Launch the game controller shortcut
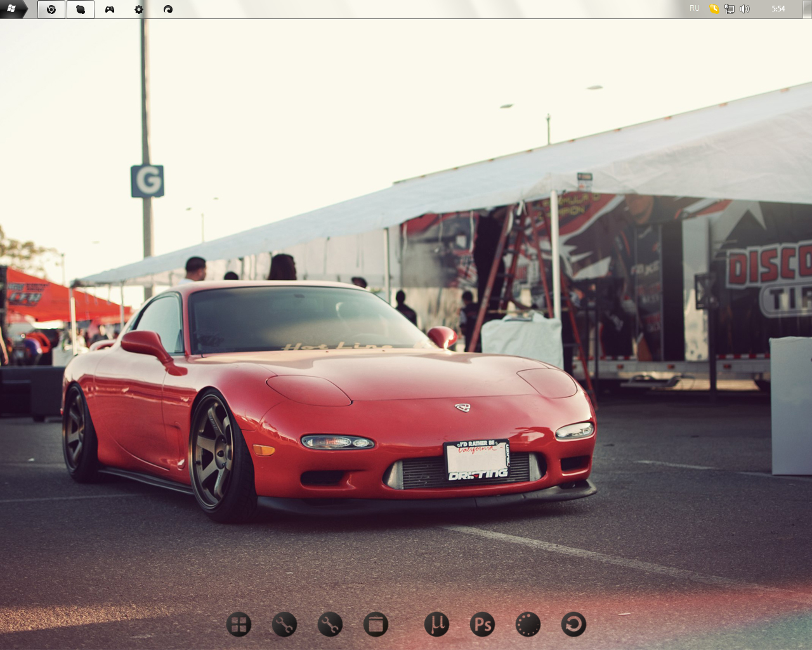812x650 pixels. (110, 10)
